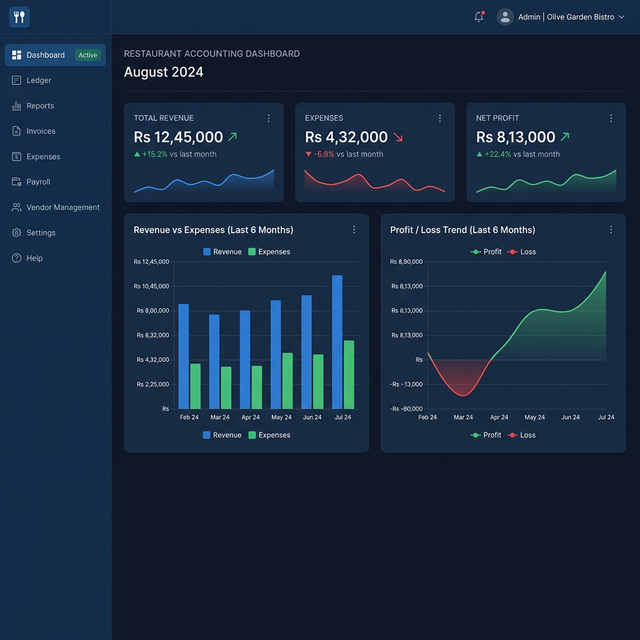The height and width of the screenshot is (640, 640).
Task: Click the Jul 24 blue revenue bar
Action: pos(337,342)
